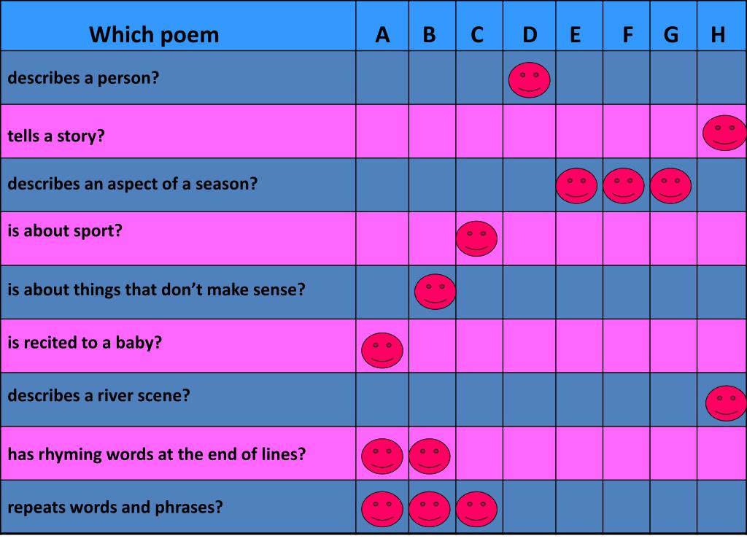The image size is (747, 560).
Task: Select smiley under F in season row
Action: point(623,186)
